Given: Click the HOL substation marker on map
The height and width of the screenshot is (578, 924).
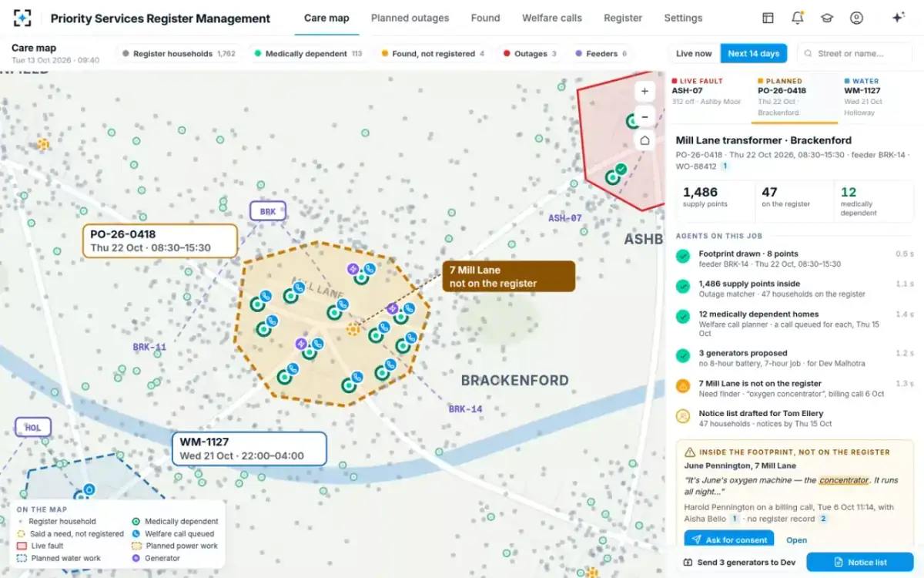Looking at the screenshot, I should click(33, 427).
